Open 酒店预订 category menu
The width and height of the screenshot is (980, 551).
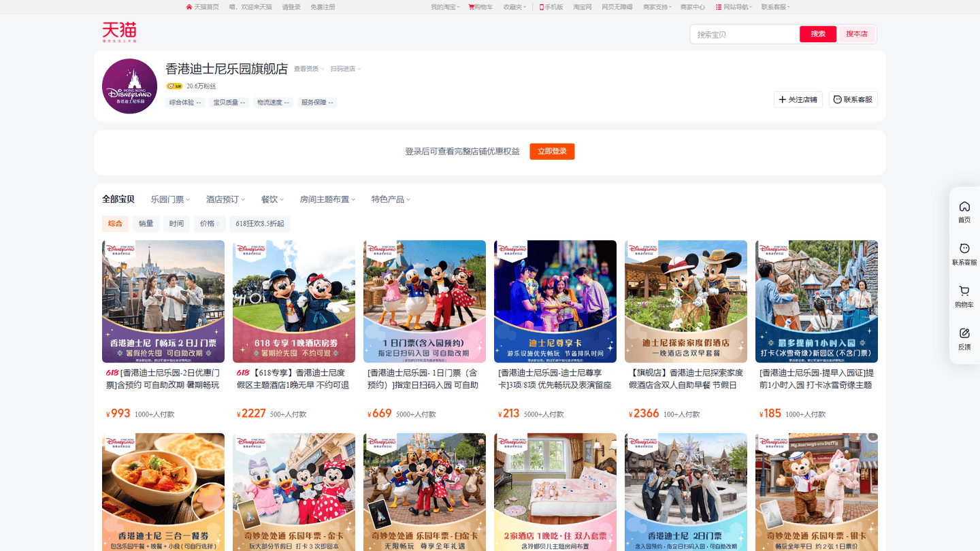[226, 199]
